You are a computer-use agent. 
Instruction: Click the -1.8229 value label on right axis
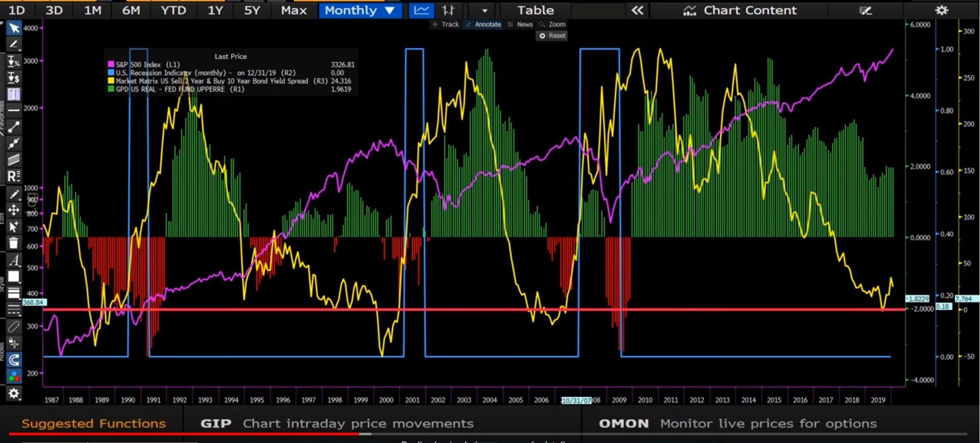click(x=917, y=299)
